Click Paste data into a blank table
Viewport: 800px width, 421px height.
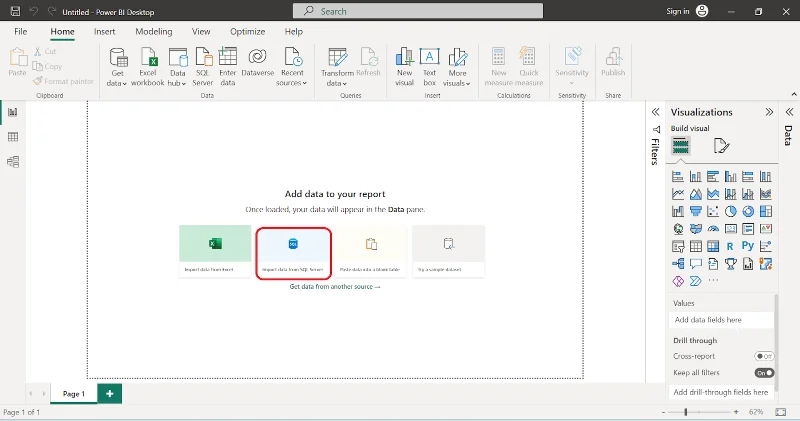(371, 252)
